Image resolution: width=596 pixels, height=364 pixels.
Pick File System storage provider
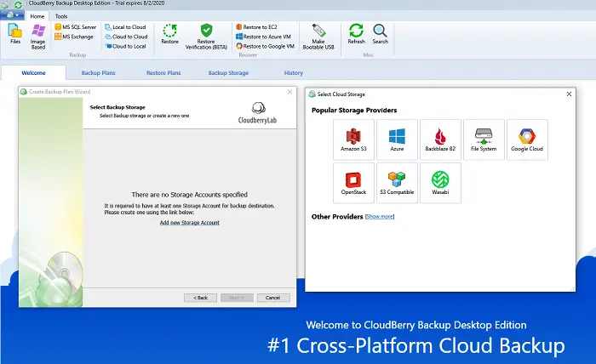(x=484, y=139)
